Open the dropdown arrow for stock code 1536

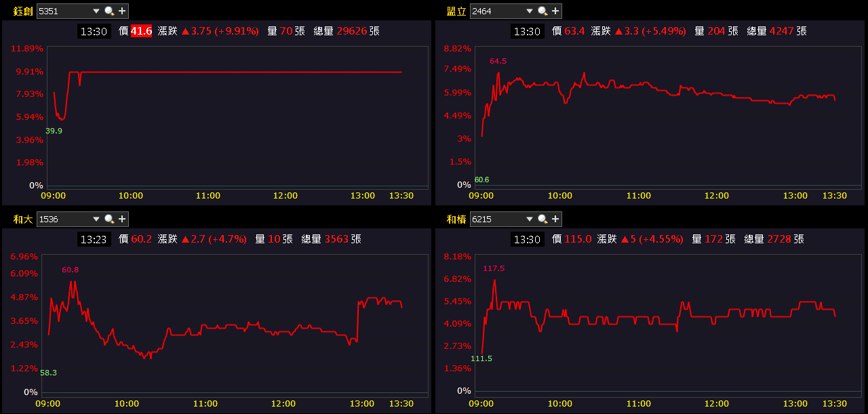click(x=96, y=220)
